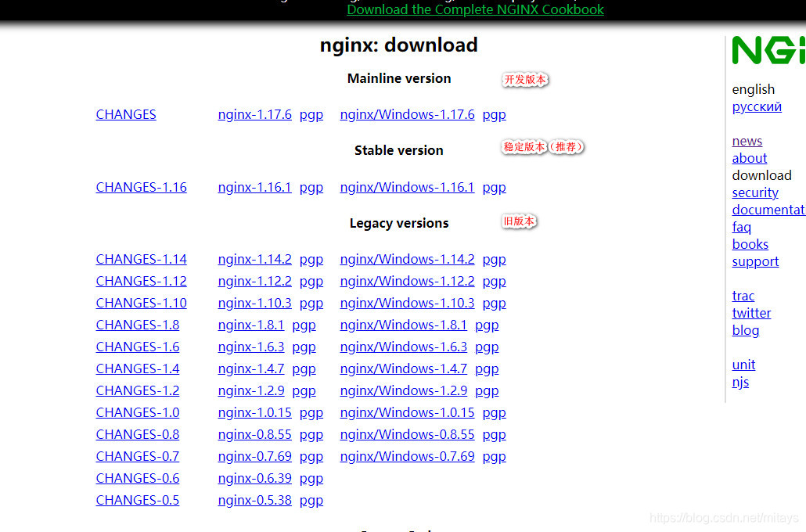806x532 pixels.
Task: Download nginx/Windows-1.16.1
Action: tap(407, 187)
